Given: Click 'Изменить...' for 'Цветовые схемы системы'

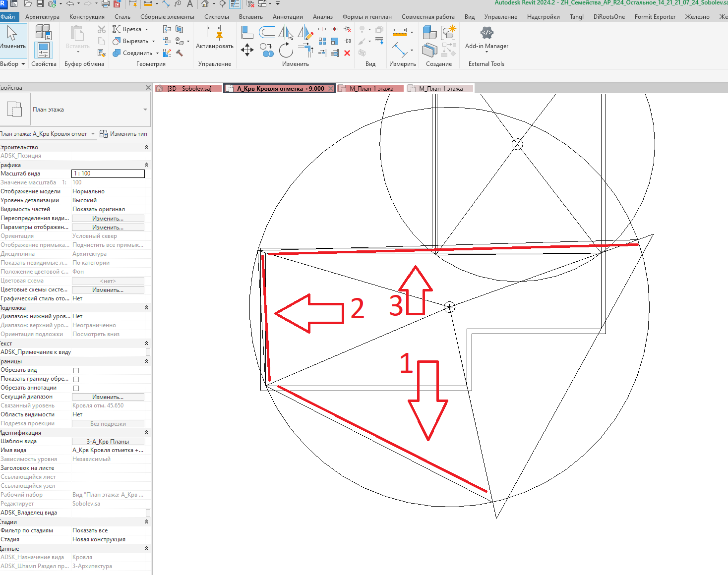Looking at the screenshot, I should point(108,290).
